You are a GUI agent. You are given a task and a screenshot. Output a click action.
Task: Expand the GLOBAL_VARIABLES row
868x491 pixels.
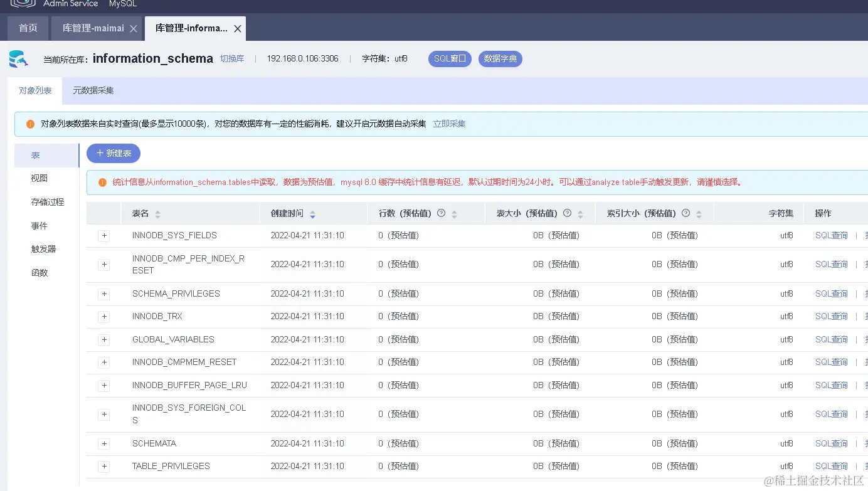click(x=104, y=340)
